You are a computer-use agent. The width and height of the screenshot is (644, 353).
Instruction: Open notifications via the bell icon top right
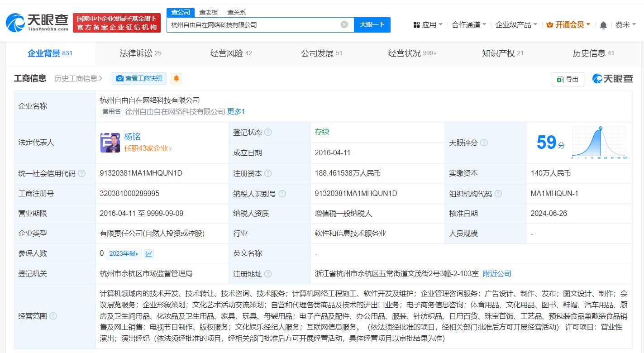603,25
